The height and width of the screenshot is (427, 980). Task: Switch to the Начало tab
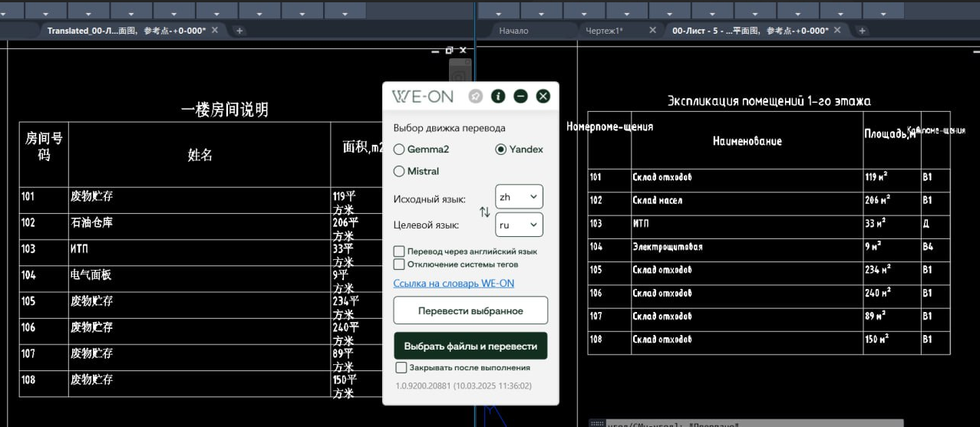[513, 31]
